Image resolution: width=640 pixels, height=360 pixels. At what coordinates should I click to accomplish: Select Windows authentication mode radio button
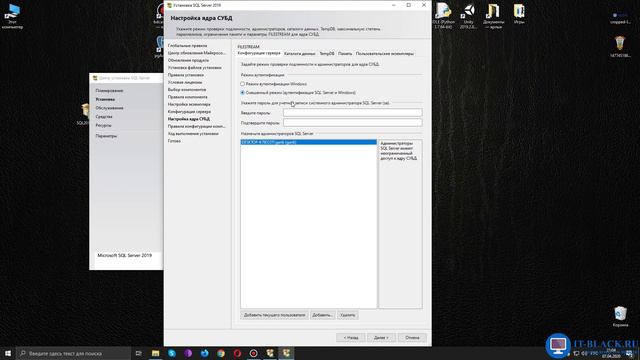(x=242, y=84)
